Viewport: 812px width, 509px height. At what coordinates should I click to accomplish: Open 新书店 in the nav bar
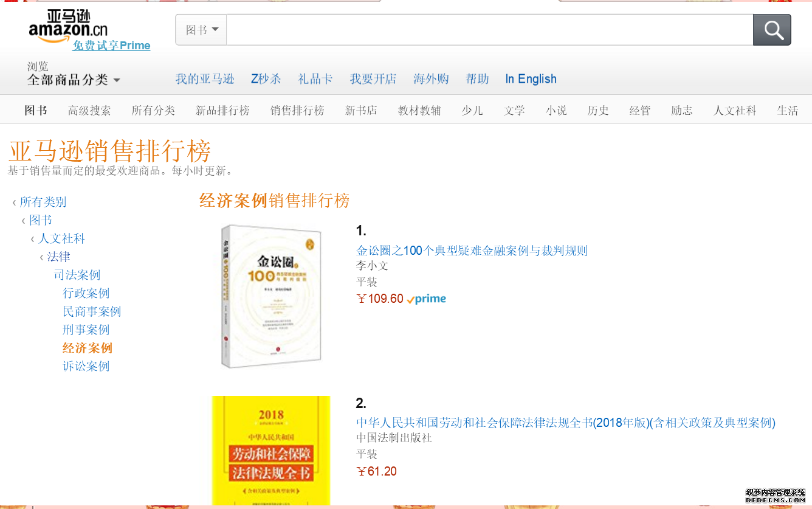click(361, 110)
